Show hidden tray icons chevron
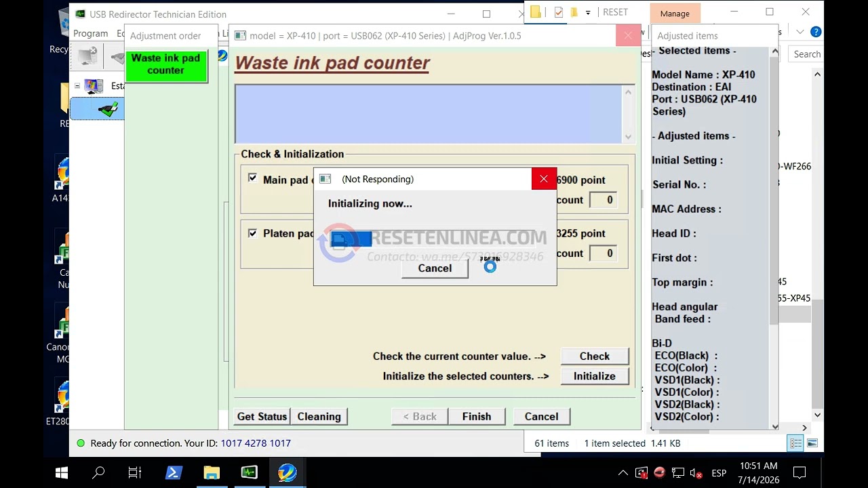The width and height of the screenshot is (868, 488). click(x=623, y=473)
